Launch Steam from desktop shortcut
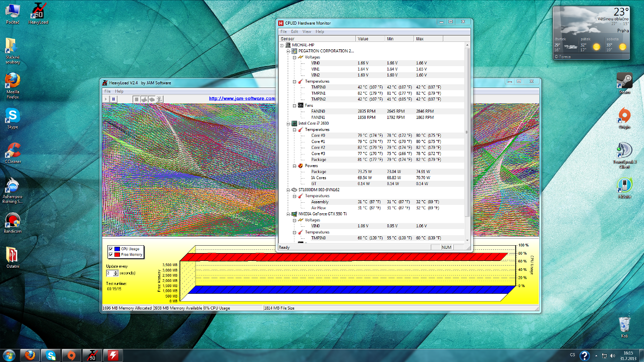 (x=624, y=81)
